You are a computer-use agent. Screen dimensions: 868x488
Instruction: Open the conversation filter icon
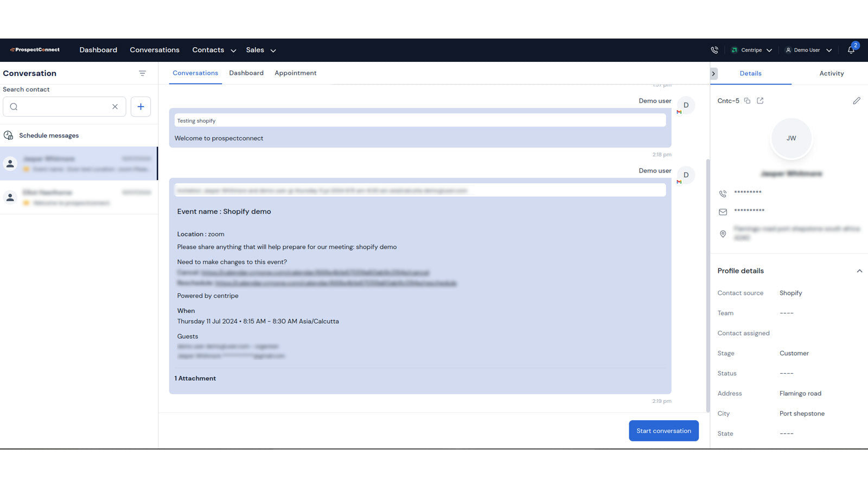(x=142, y=73)
